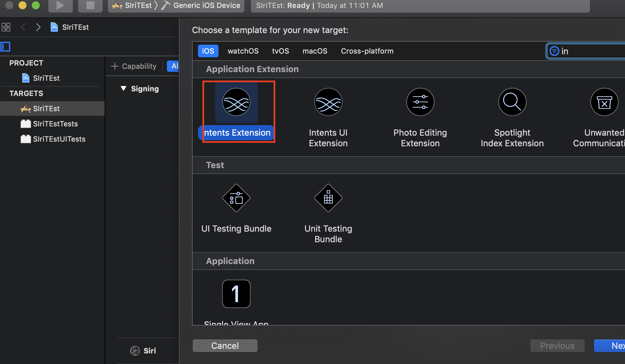Select the Single View App template
The image size is (625, 364).
click(x=236, y=303)
